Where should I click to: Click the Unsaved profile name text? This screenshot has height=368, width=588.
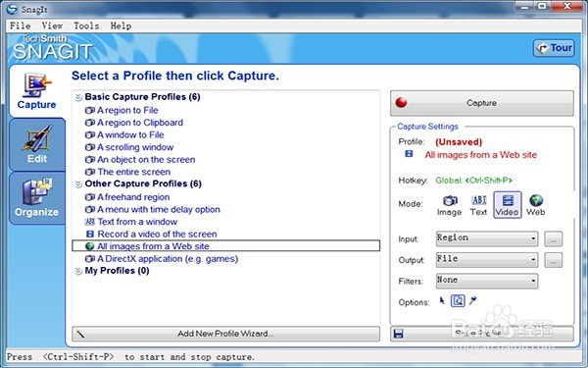point(459,142)
